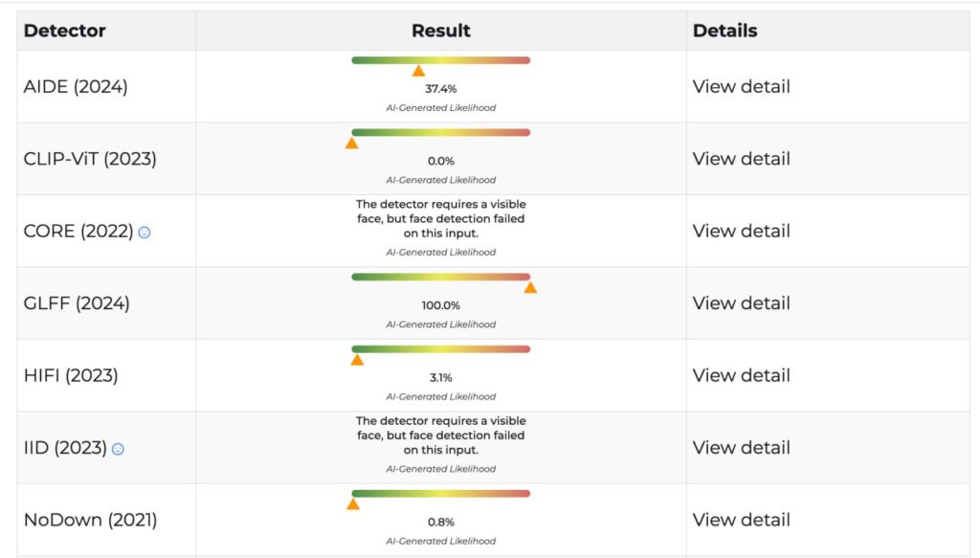980x558 pixels.
Task: Click the AIDE 37.4% percentage text
Action: click(x=440, y=89)
